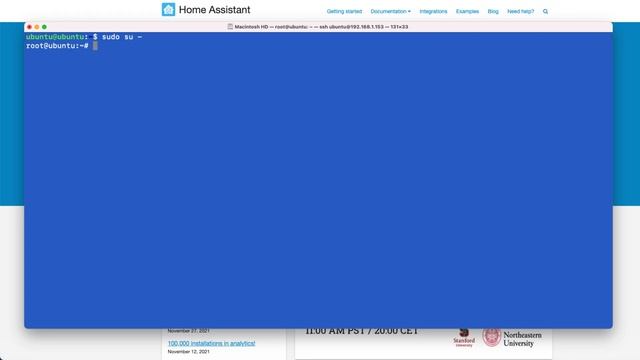Screen dimensions: 640x360
Task: Select the 'sudo su -' command text
Action: point(122,37)
